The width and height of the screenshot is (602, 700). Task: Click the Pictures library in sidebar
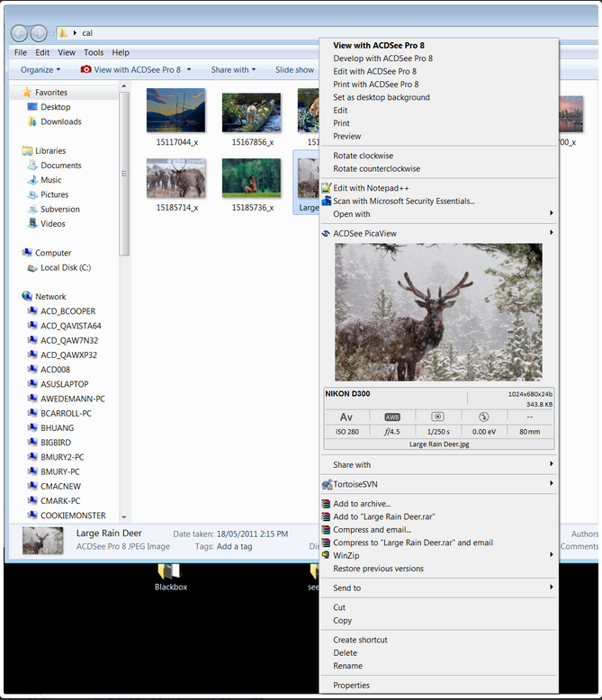54,194
